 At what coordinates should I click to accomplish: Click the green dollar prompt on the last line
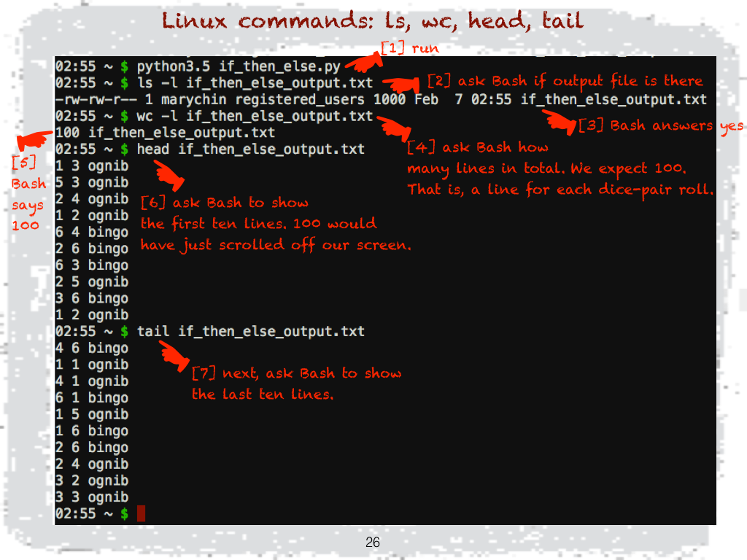124,513
